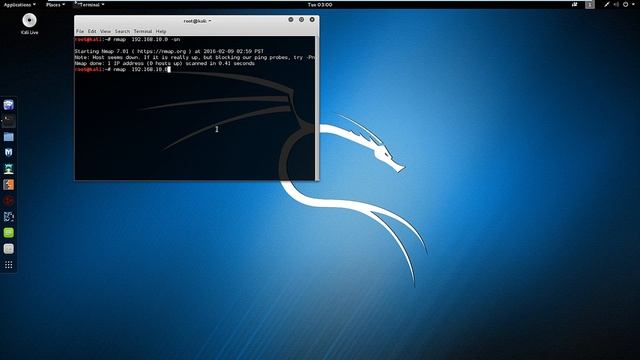Minimize the root@kali terminal window

click(x=291, y=20)
